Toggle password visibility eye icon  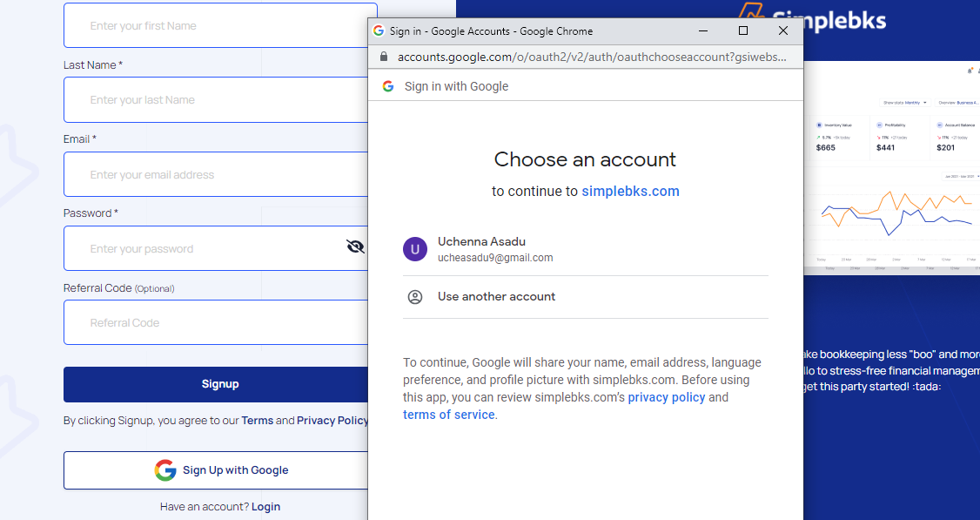coord(355,247)
